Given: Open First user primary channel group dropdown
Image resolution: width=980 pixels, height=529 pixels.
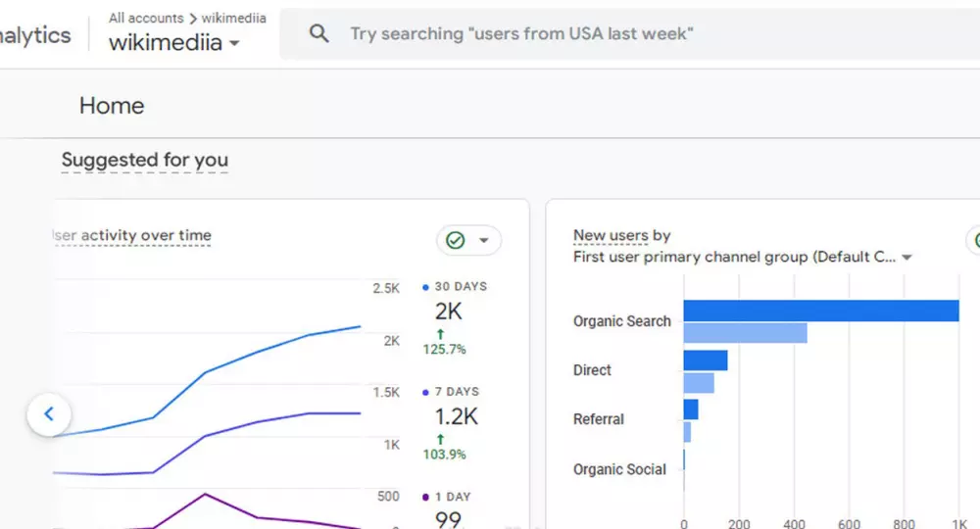Looking at the screenshot, I should (906, 258).
